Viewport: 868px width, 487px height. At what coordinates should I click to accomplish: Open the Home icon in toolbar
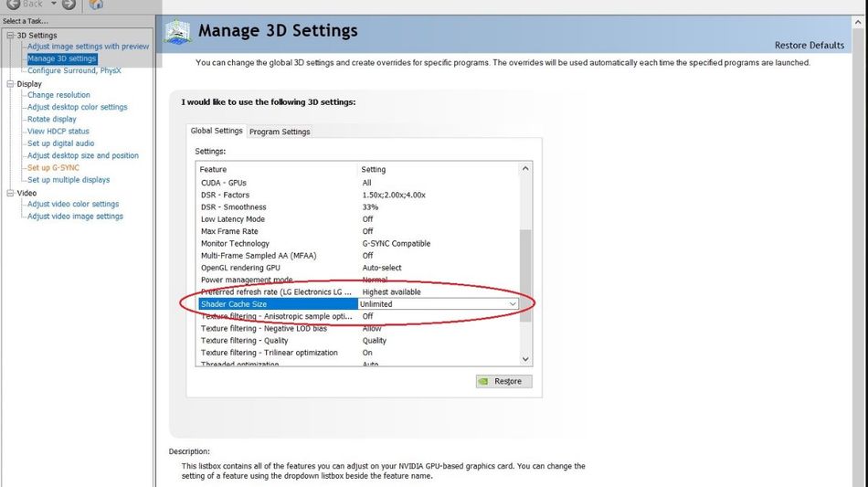(96, 5)
